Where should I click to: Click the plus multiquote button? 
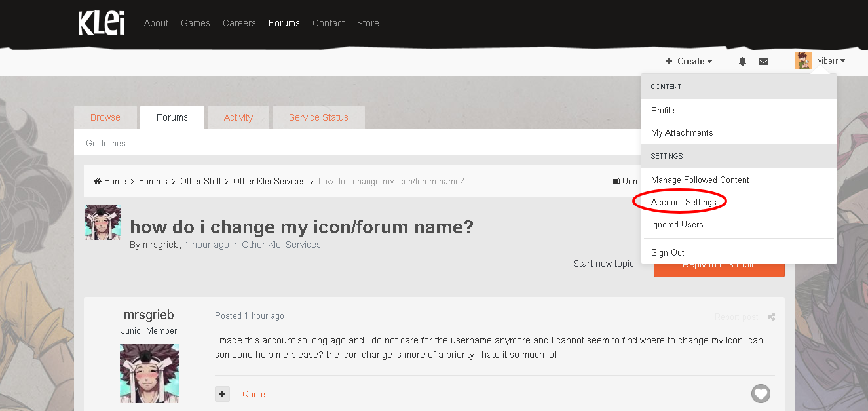pyautogui.click(x=223, y=394)
